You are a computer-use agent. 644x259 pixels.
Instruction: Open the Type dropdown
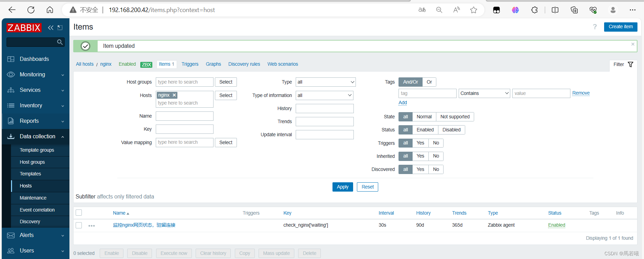click(x=325, y=82)
